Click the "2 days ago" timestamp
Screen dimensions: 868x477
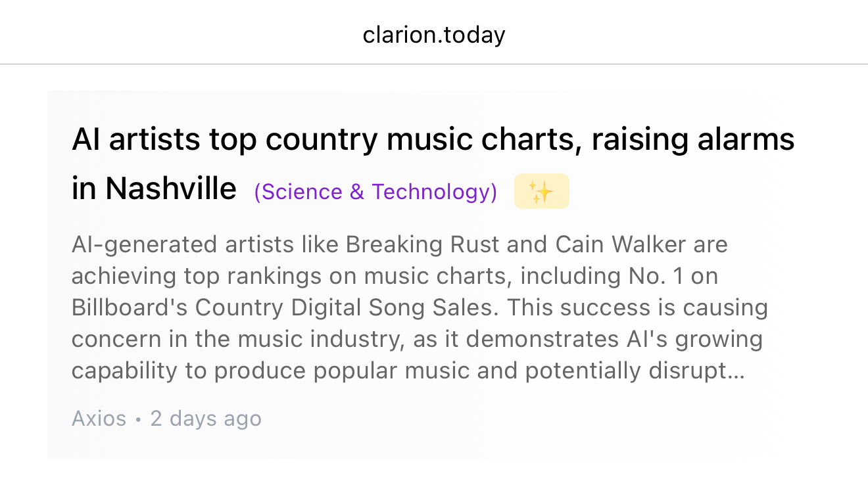point(206,419)
